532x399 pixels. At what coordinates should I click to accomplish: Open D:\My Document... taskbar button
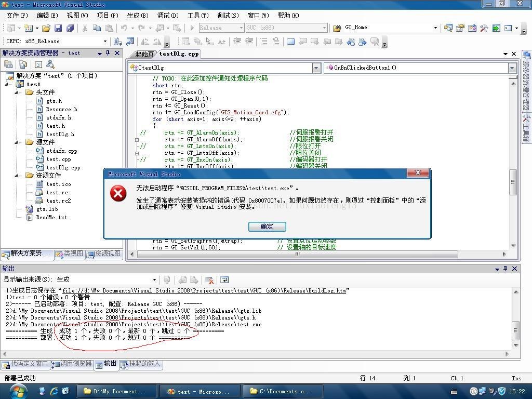click(116, 392)
